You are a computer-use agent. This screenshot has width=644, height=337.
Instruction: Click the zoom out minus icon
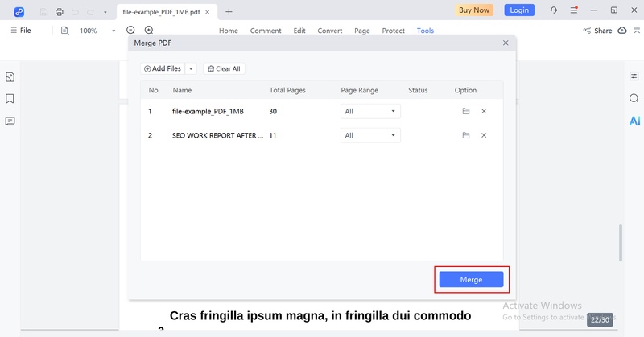point(130,31)
